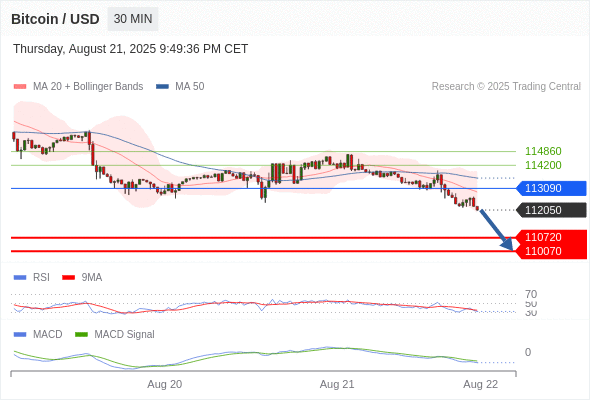The image size is (590, 400).
Task: Click the 114200 green resistance label
Action: 543,165
